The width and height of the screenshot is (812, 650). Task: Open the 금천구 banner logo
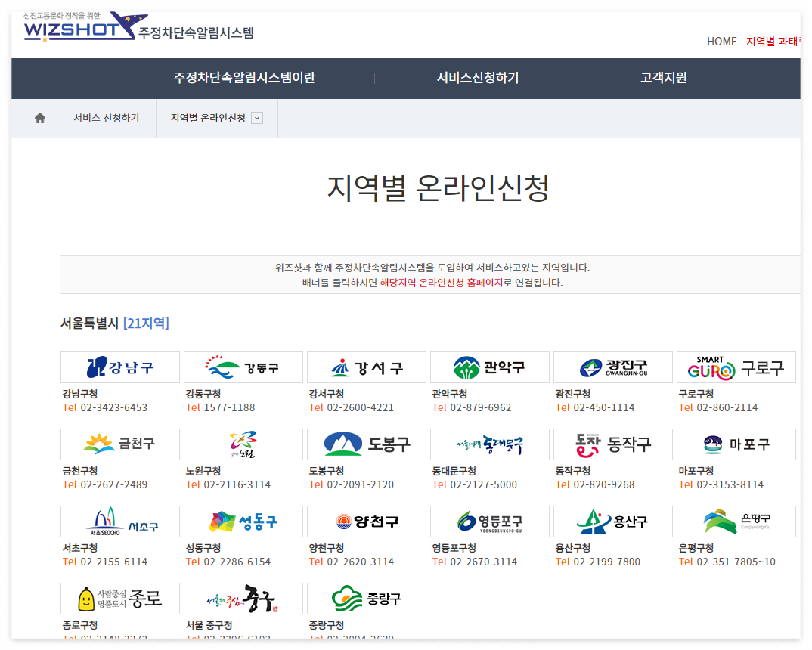120,444
